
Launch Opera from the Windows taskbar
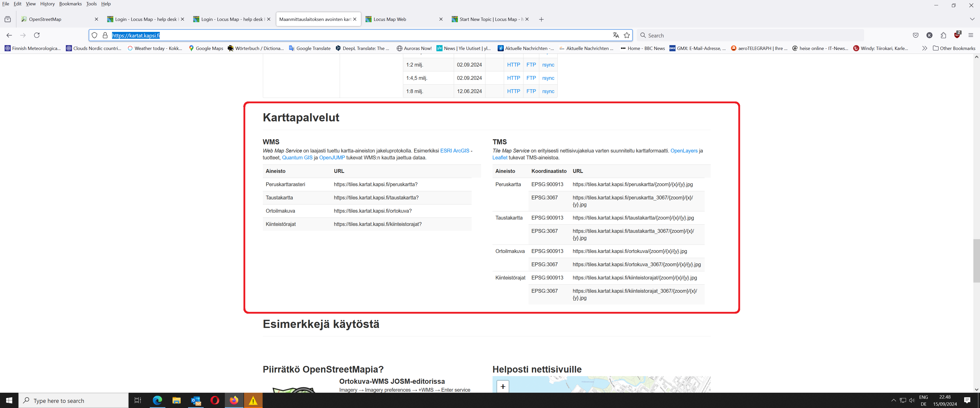pos(215,400)
